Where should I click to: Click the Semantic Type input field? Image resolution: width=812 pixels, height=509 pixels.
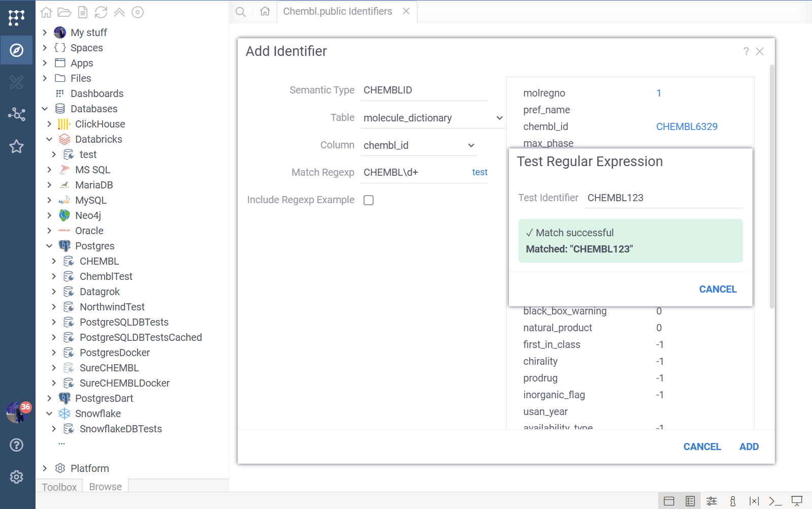424,90
